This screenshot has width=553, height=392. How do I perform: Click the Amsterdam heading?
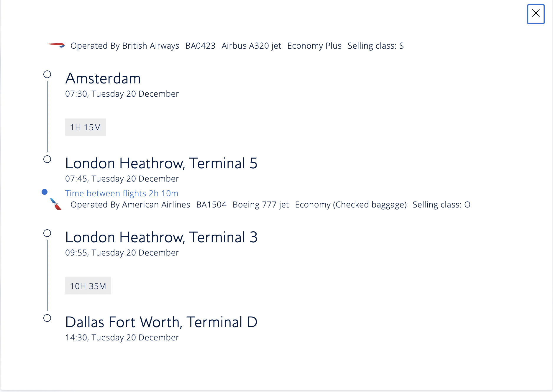[x=103, y=78]
